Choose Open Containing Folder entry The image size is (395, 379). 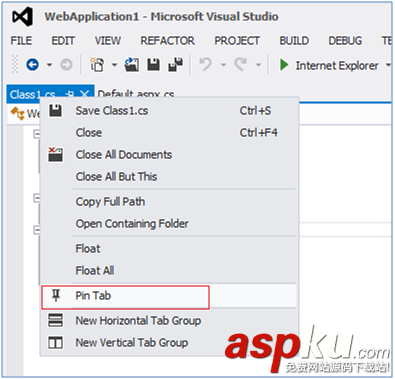tap(169, 224)
